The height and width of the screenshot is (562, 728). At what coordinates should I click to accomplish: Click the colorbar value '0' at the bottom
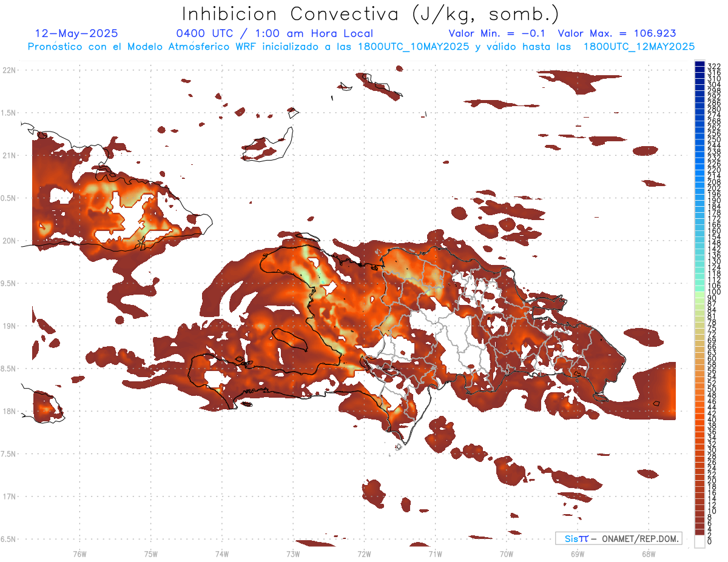pyautogui.click(x=710, y=542)
